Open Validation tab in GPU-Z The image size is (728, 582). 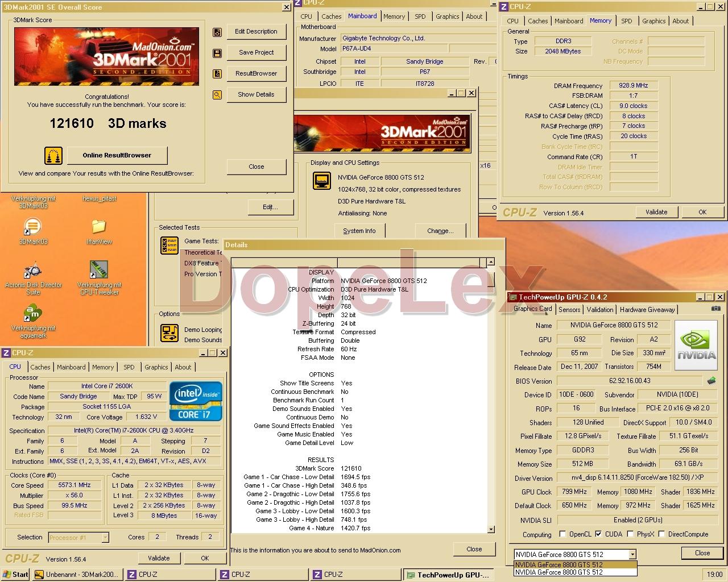coord(600,310)
